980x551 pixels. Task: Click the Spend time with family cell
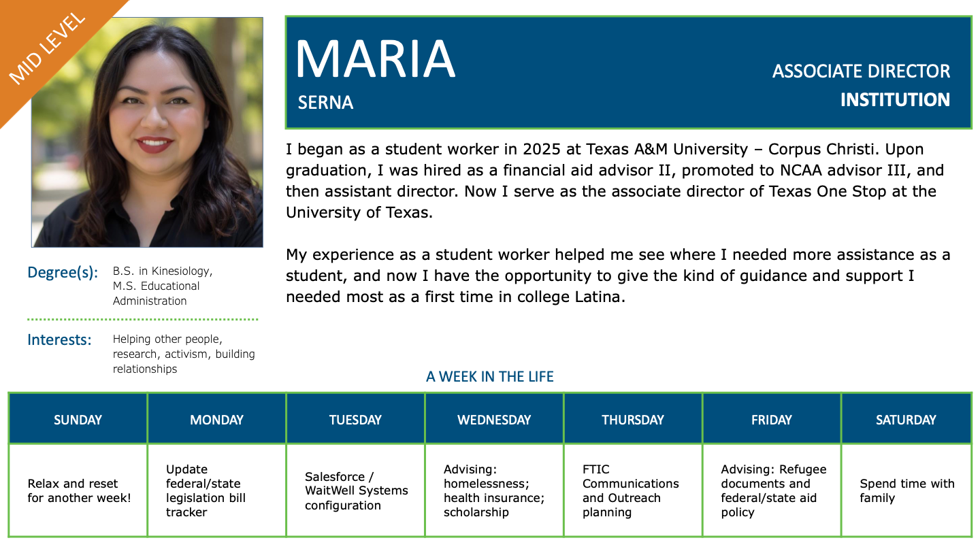point(906,490)
